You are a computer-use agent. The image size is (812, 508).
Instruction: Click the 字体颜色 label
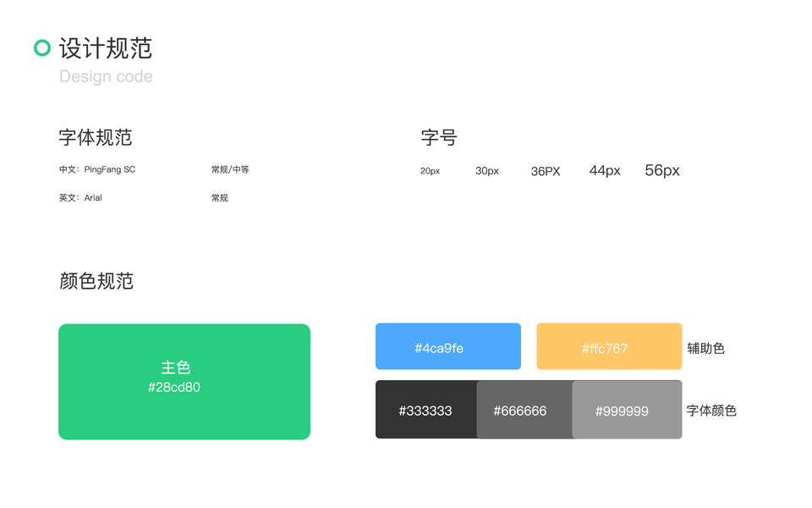tap(711, 411)
